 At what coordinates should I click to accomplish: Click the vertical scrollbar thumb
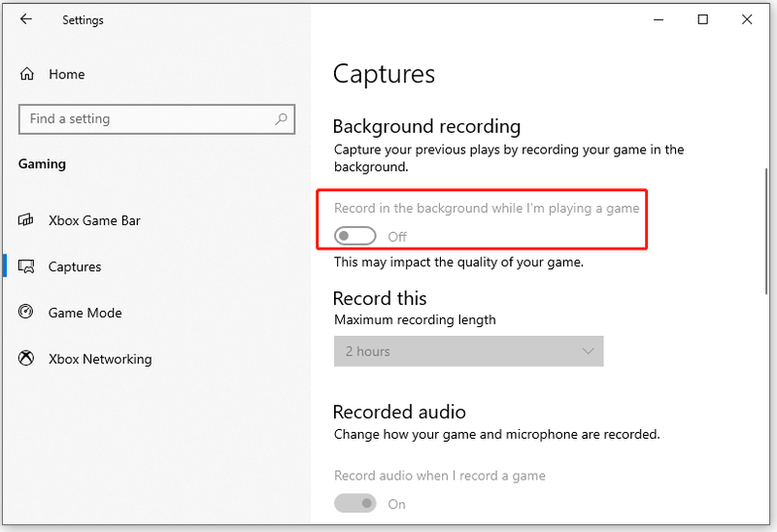click(766, 232)
